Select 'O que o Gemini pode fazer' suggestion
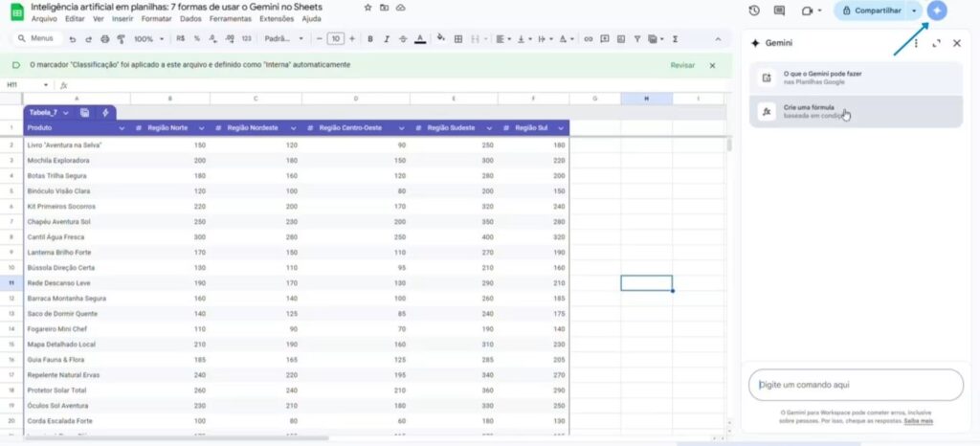The height and width of the screenshot is (446, 980). [x=856, y=78]
